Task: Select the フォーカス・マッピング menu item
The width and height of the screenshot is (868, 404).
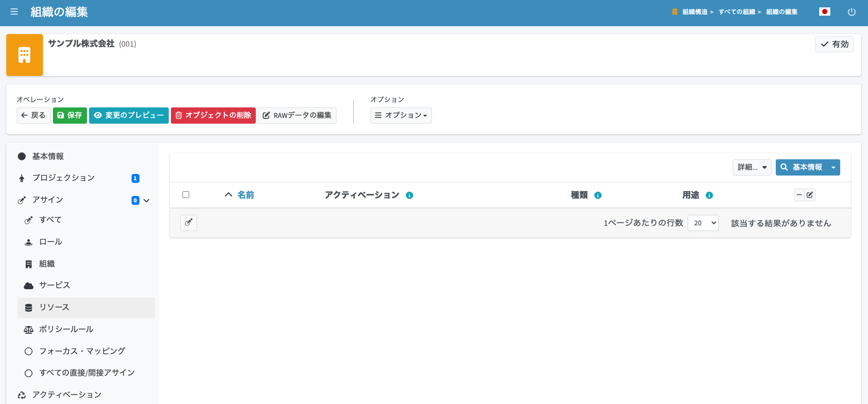Action: point(86,351)
